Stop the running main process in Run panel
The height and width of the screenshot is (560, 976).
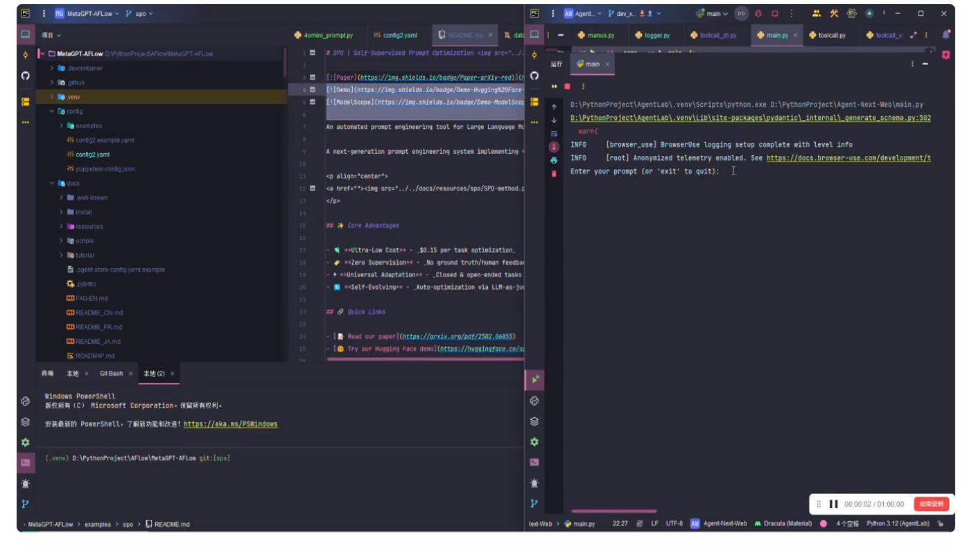567,86
